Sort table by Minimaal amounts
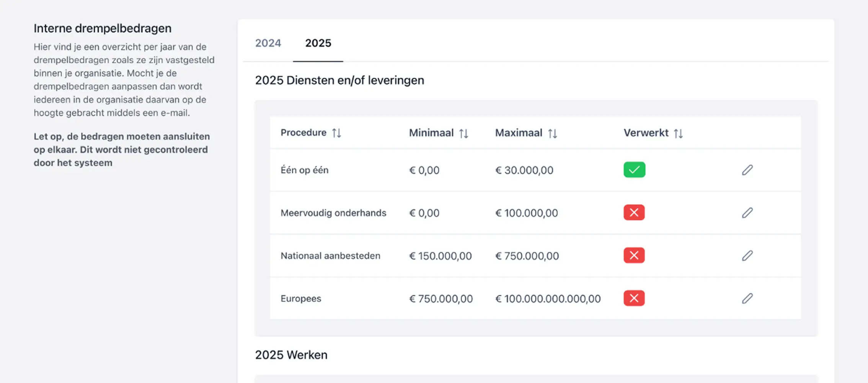Viewport: 868px width, 383px height. [464, 133]
